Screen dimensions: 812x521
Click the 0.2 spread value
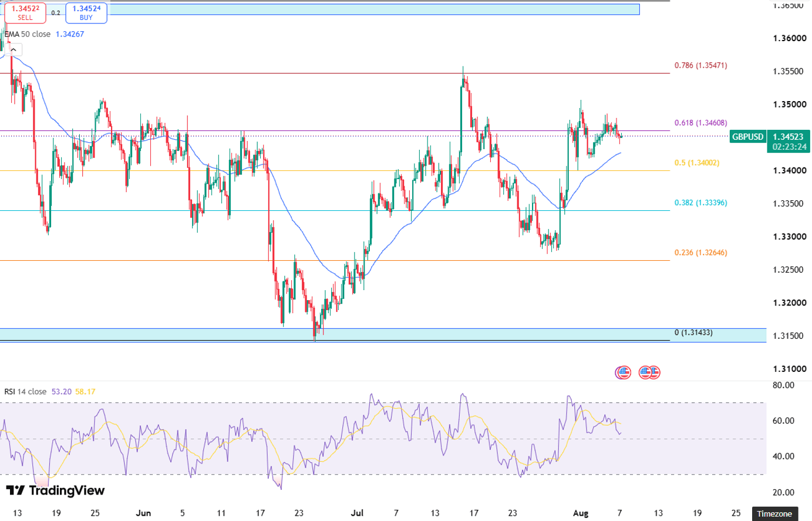pyautogui.click(x=56, y=12)
